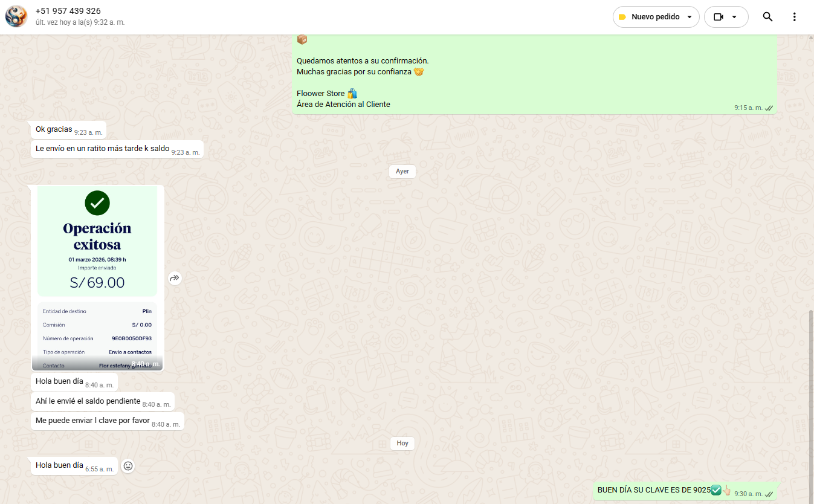Screen dimensions: 814x504
Task: Expand the Nuevo pedido dropdown arrow
Action: 689,17
